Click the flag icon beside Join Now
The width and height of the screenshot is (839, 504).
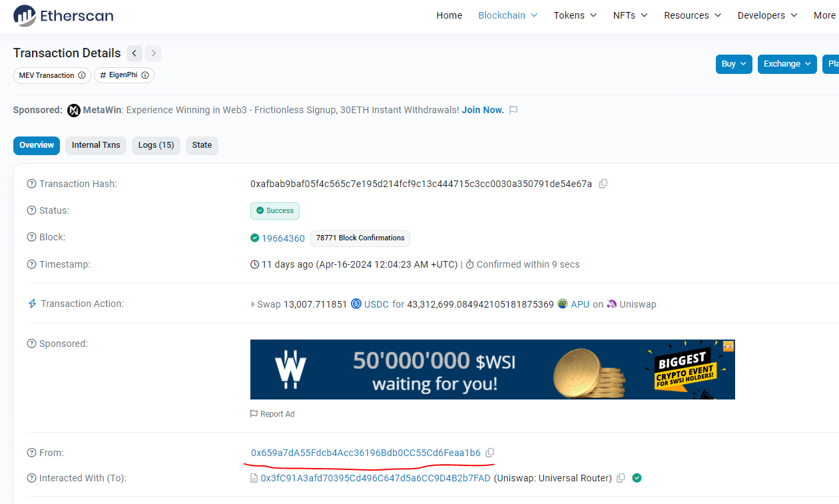[x=513, y=111]
